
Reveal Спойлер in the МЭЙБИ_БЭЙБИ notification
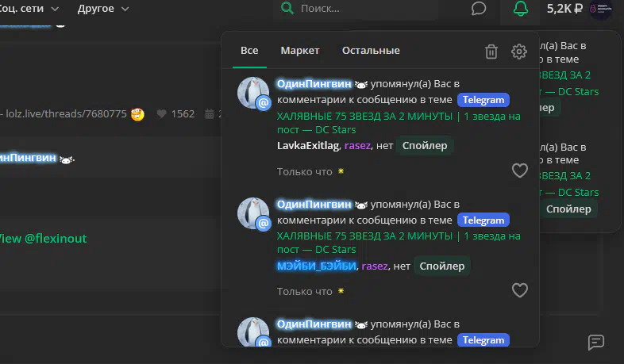pyautogui.click(x=441, y=266)
